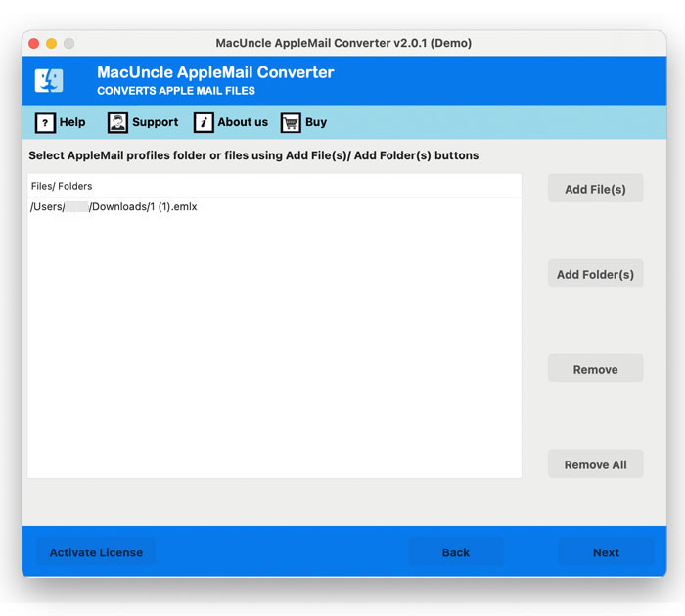Click the Activate License button
The height and width of the screenshot is (616, 685).
[96, 551]
